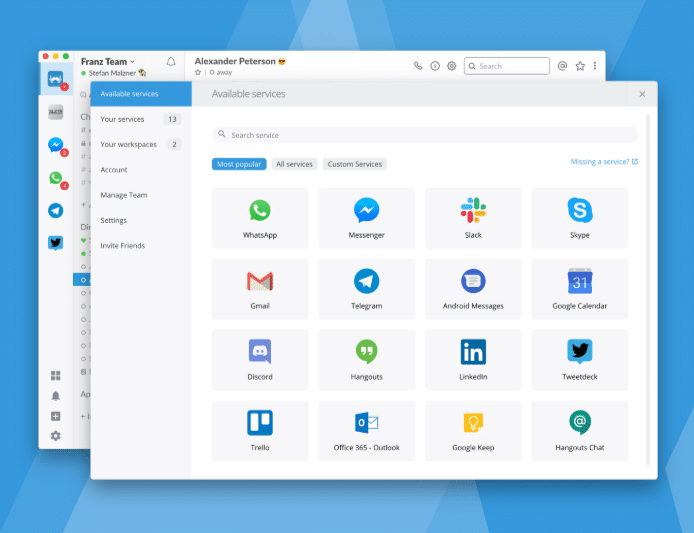Screen dimensions: 694x533
Task: Add the WhatsApp service
Action: point(260,218)
